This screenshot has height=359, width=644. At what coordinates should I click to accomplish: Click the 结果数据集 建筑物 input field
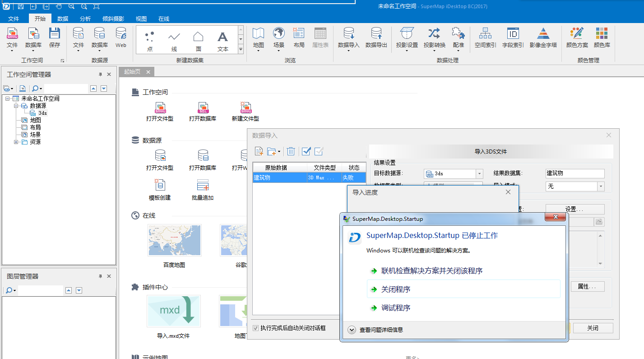coord(575,173)
